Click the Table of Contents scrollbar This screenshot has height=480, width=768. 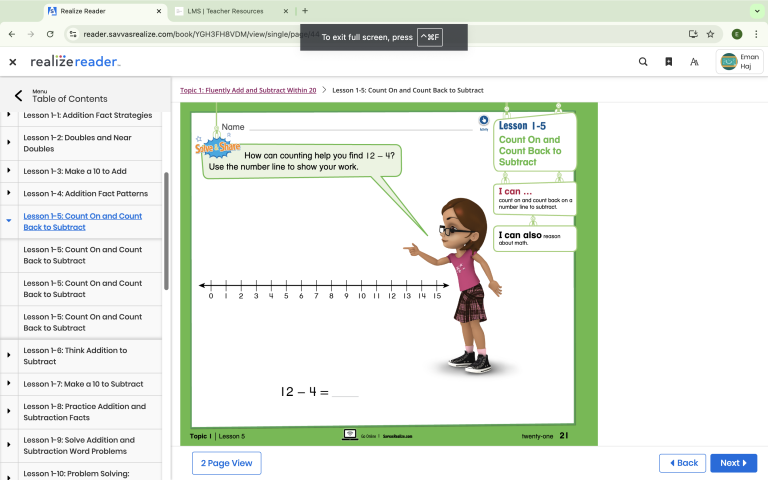coord(166,230)
